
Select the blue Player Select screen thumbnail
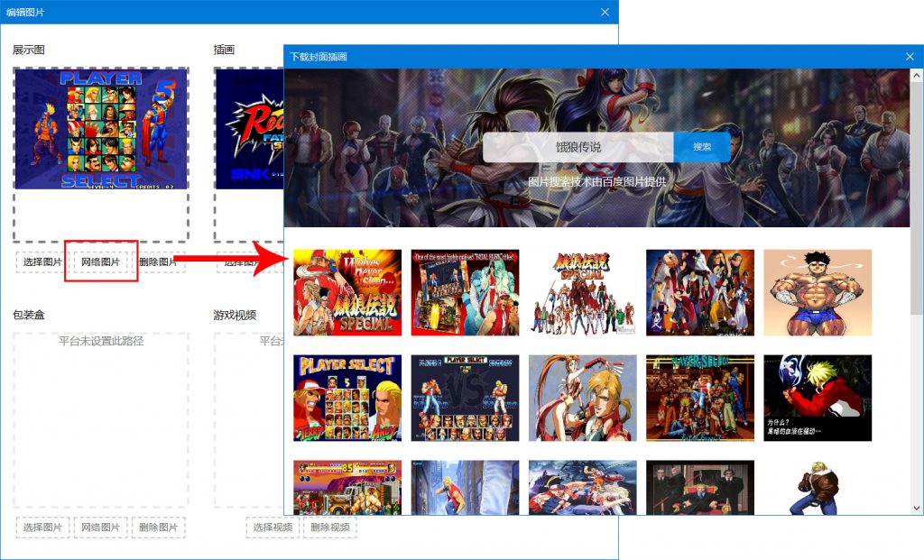coord(347,398)
